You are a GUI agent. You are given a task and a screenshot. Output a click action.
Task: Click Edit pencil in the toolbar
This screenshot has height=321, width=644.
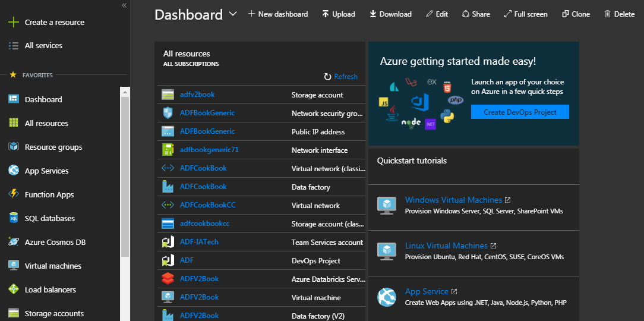coord(437,14)
